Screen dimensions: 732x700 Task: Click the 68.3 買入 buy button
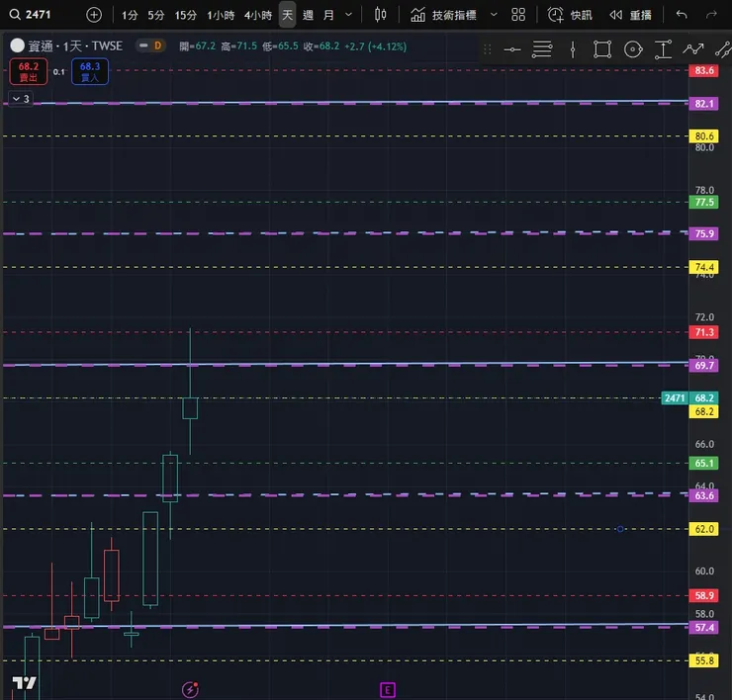90,71
